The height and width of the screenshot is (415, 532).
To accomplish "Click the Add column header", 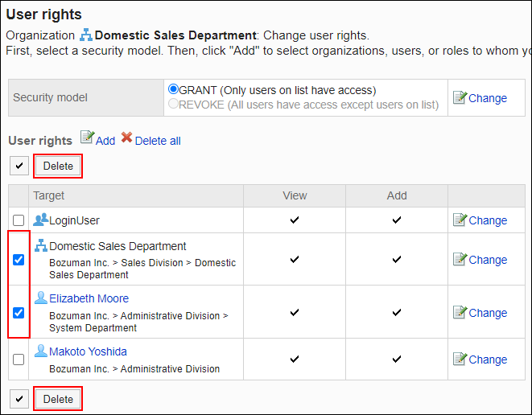I will 397,195.
